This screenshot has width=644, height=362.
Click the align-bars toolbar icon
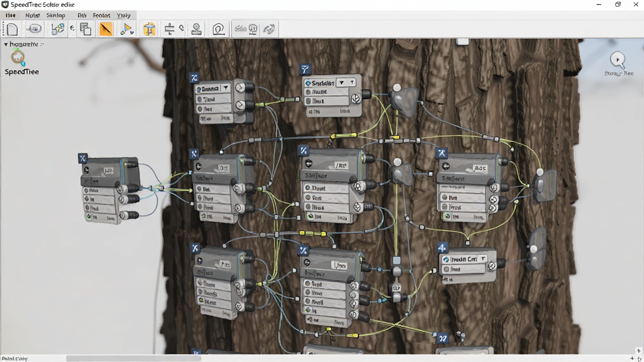(x=169, y=28)
